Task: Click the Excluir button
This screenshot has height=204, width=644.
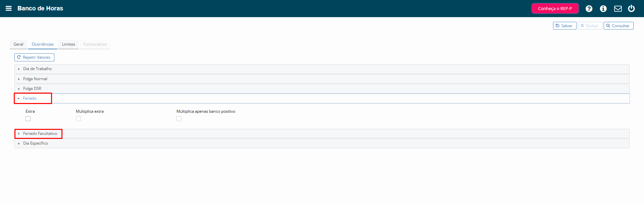Action: point(590,26)
